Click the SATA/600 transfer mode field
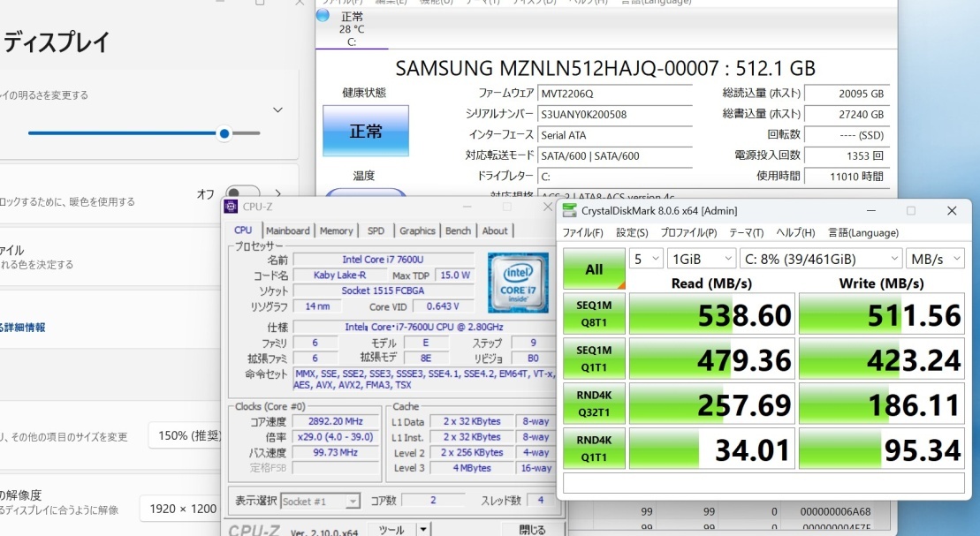This screenshot has height=536, width=980. click(615, 155)
